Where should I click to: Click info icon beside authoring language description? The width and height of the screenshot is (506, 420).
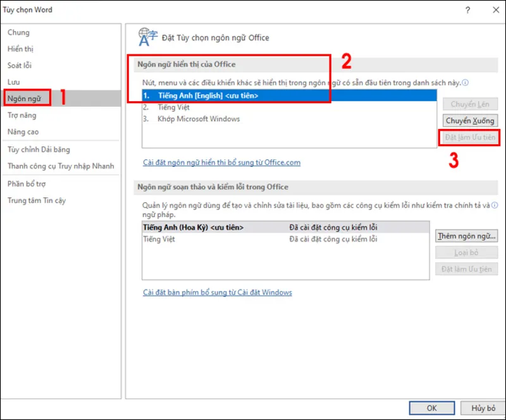click(495, 205)
